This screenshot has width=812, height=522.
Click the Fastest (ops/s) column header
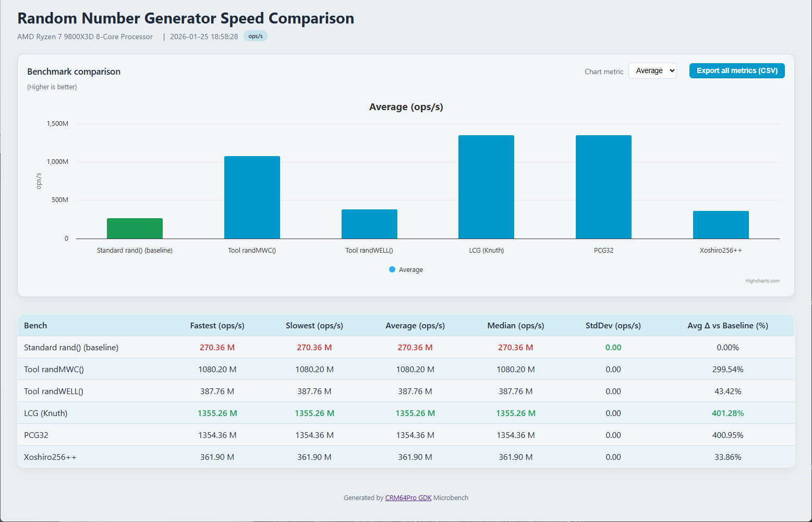217,326
